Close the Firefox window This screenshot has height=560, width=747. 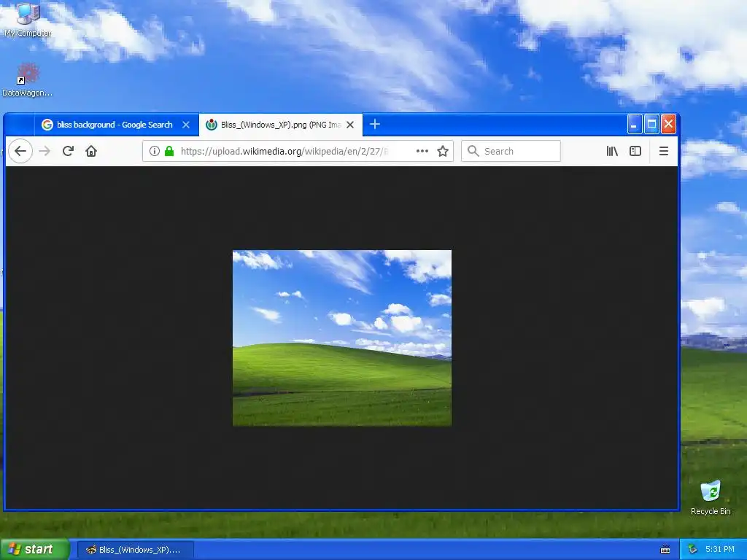click(668, 124)
